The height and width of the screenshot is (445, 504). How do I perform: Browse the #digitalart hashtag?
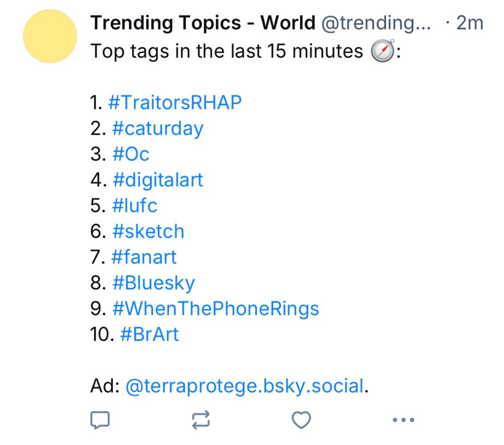pos(158,180)
